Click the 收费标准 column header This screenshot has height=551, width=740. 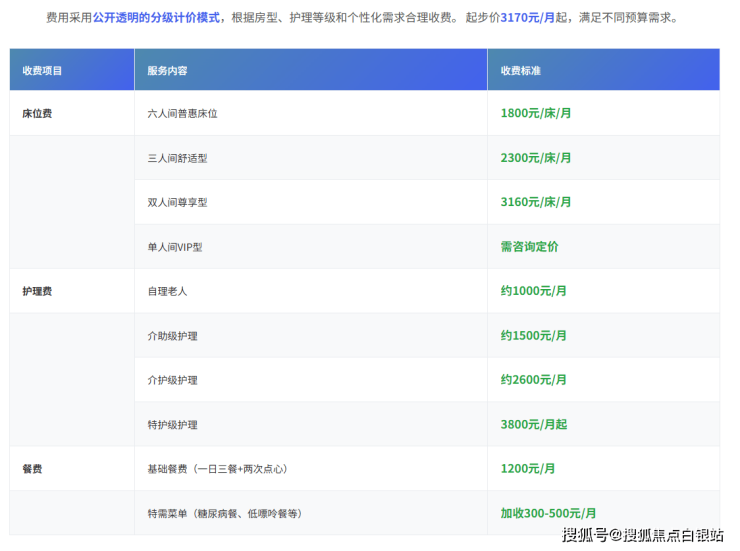click(x=521, y=71)
